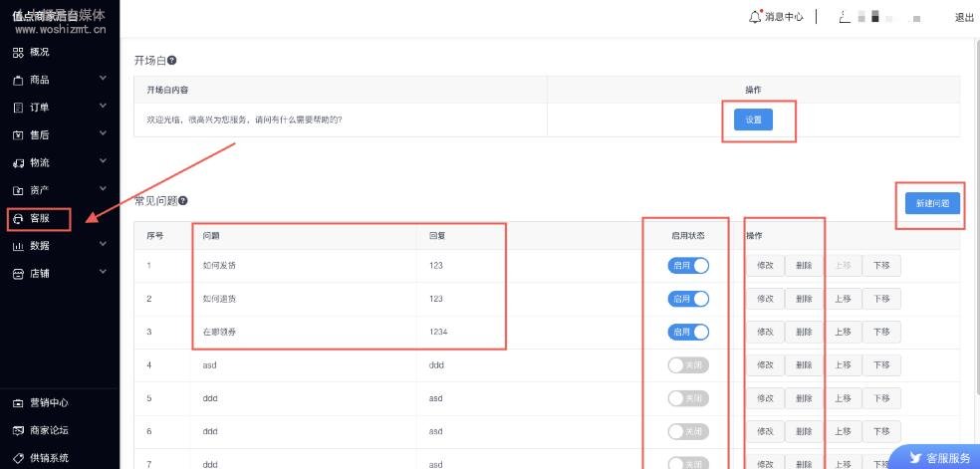
Task: Click the 营销中心 icon in sidebar
Action: tap(18, 403)
